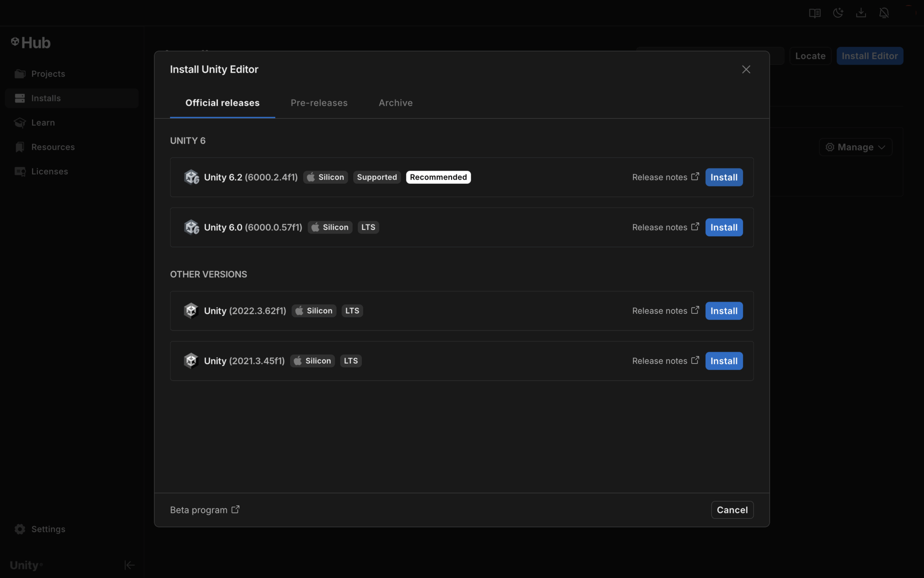Image resolution: width=924 pixels, height=578 pixels.
Task: Click the Unity Hub logo
Action: [30, 42]
